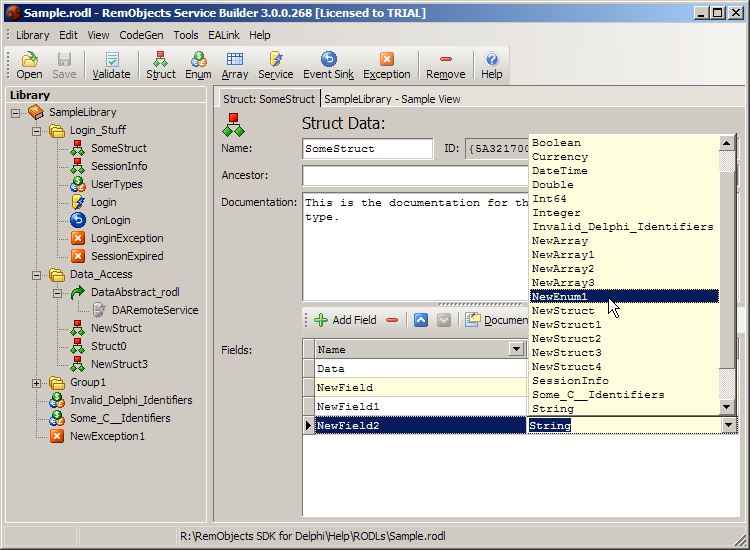
Task: Open the Tools menu
Action: point(186,35)
